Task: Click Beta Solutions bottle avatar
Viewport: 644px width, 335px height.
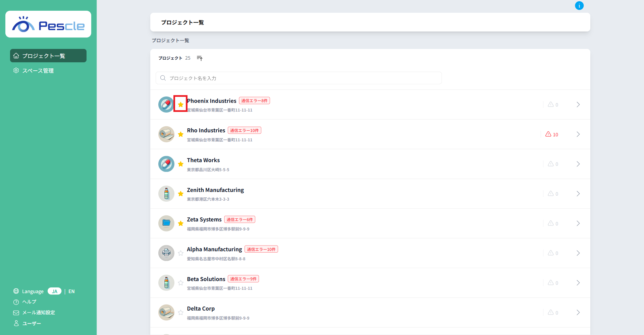Action: (166, 283)
